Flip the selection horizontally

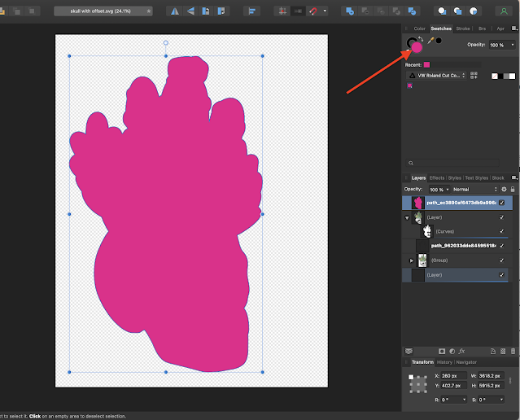coord(175,11)
